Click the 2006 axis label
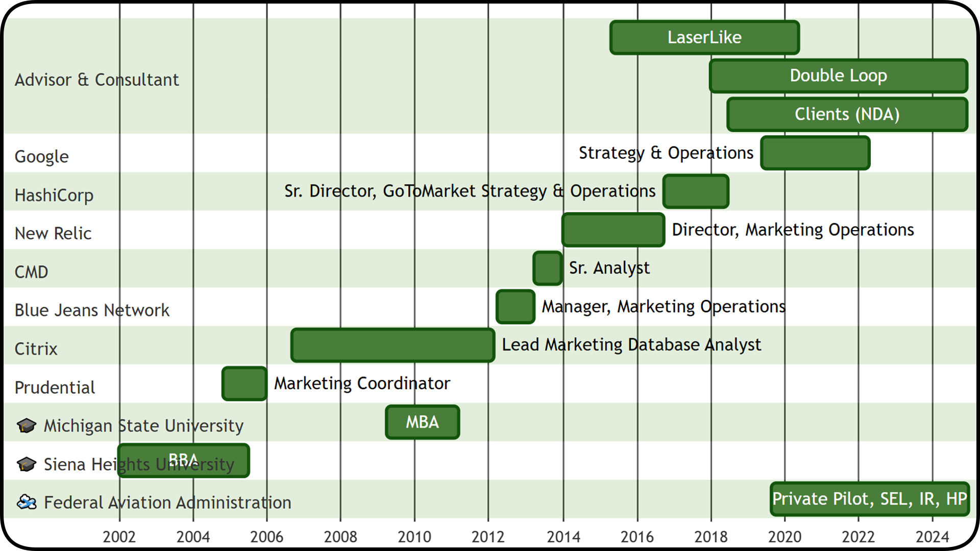This screenshot has height=551, width=980. click(x=267, y=537)
